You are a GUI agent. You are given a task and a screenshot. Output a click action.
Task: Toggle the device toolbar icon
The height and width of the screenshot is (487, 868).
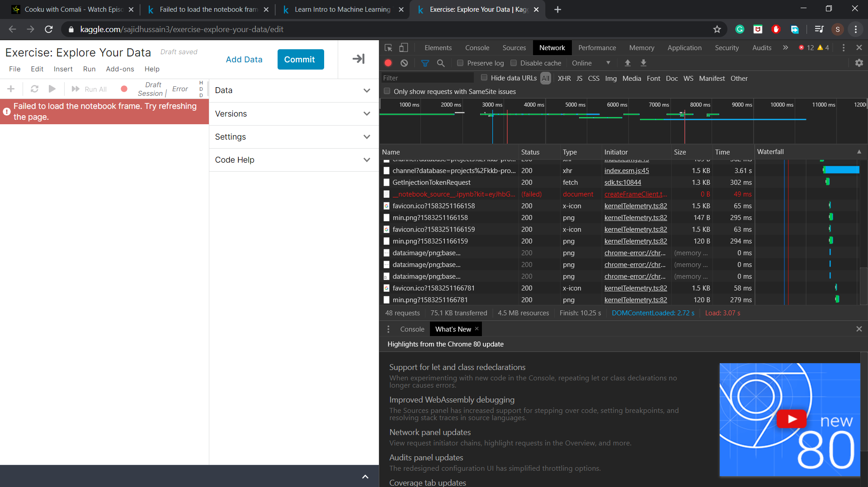(404, 47)
